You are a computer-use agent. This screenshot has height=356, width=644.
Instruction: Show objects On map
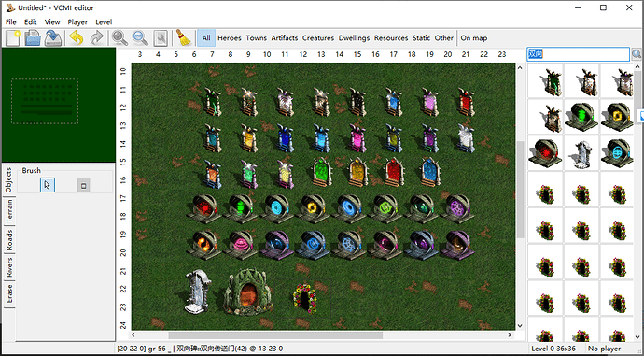(x=474, y=37)
